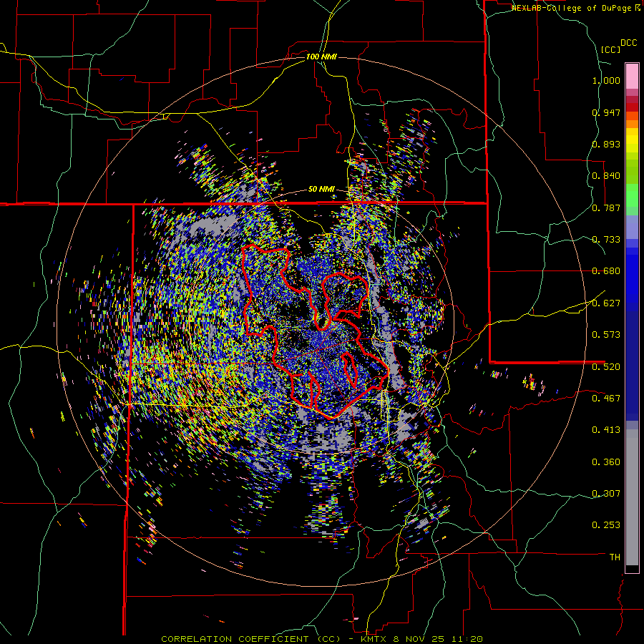Image resolution: width=644 pixels, height=644 pixels.
Task: Click the 0.413 scale value
Action: (606, 430)
